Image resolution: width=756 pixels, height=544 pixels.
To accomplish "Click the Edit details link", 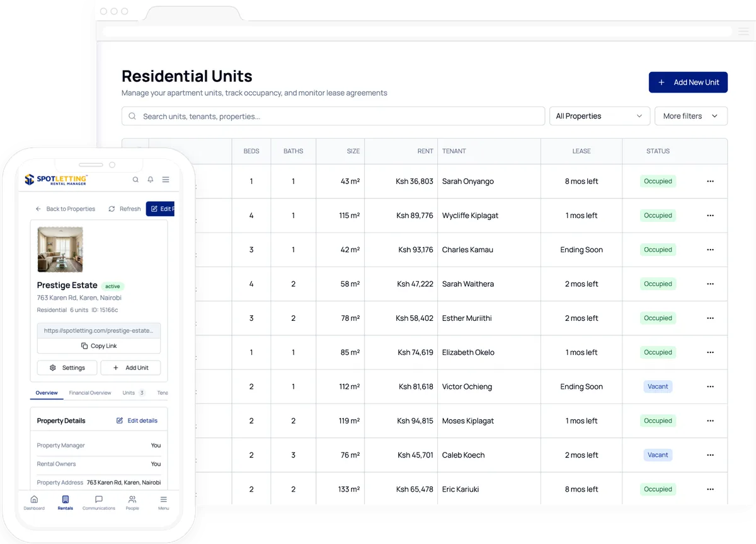I will pyautogui.click(x=137, y=420).
